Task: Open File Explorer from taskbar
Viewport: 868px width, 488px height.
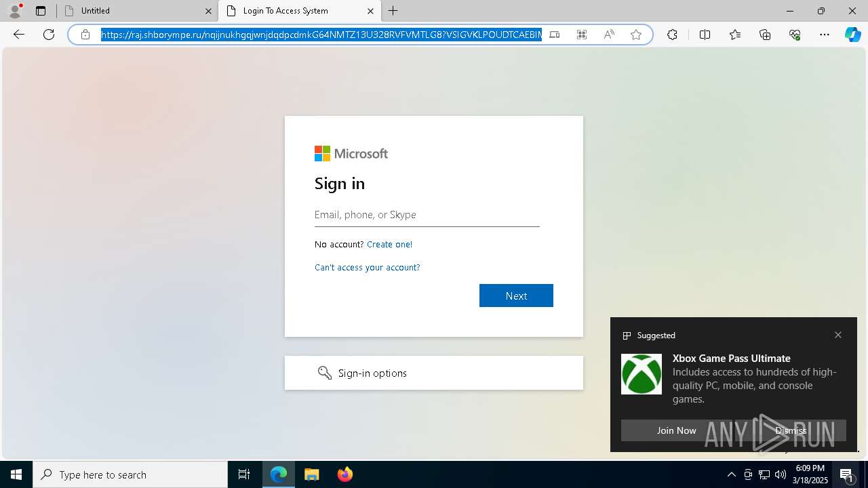Action: coord(312,474)
